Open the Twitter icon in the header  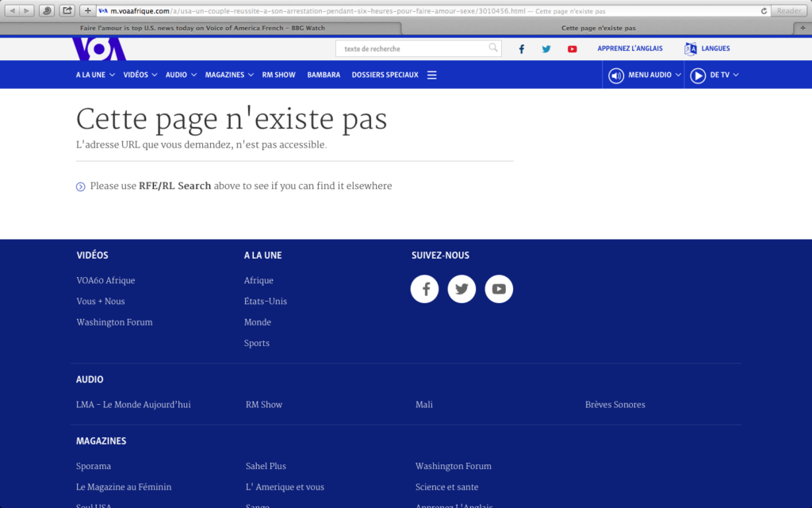pos(546,49)
